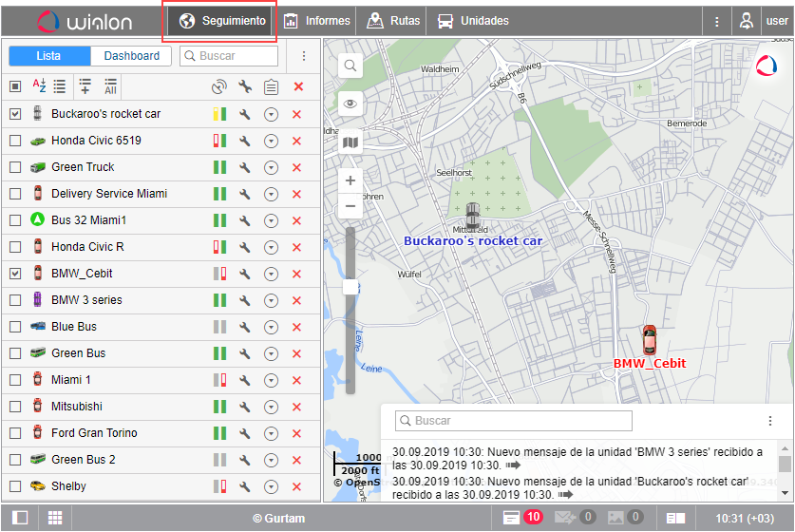The height and width of the screenshot is (532, 795).
Task: Switch to the Rutas section
Action: [394, 21]
